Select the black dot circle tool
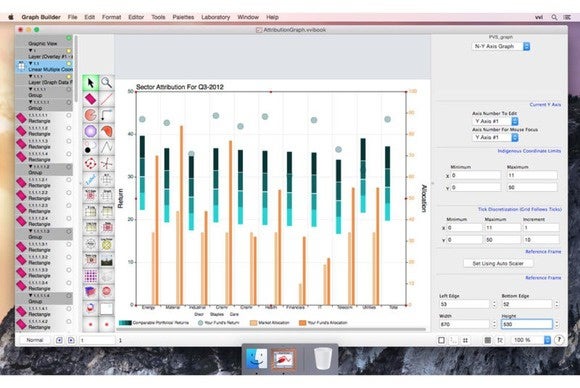 point(91,147)
